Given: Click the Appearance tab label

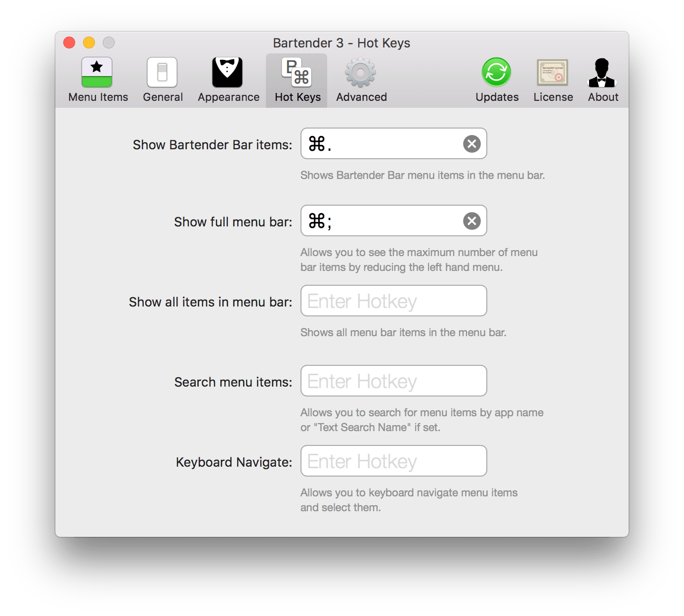Looking at the screenshot, I should tap(229, 97).
